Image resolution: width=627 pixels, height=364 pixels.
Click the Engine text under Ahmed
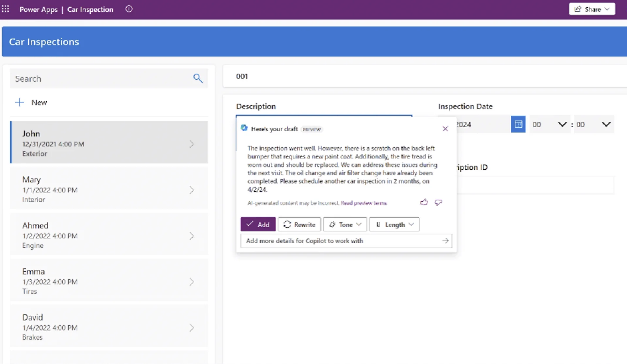point(33,245)
